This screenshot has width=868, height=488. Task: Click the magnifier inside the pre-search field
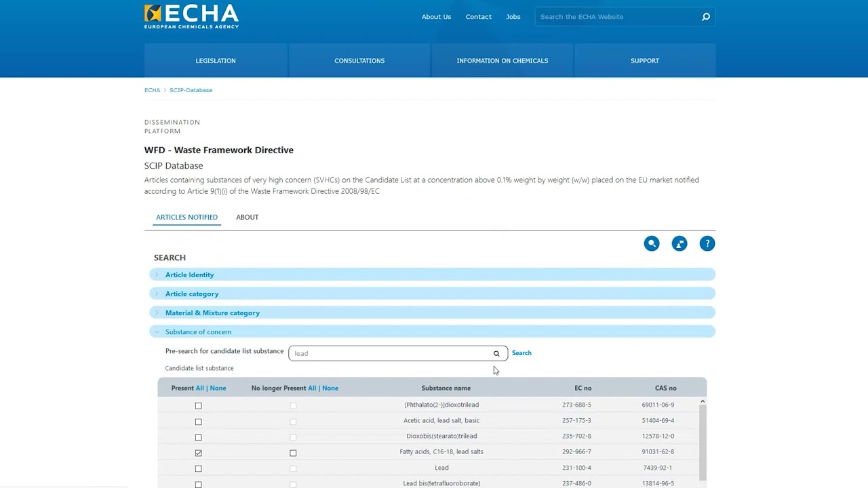496,353
